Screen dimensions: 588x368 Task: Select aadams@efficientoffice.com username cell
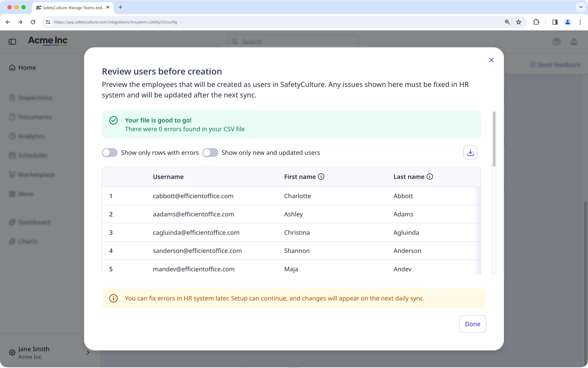click(194, 214)
